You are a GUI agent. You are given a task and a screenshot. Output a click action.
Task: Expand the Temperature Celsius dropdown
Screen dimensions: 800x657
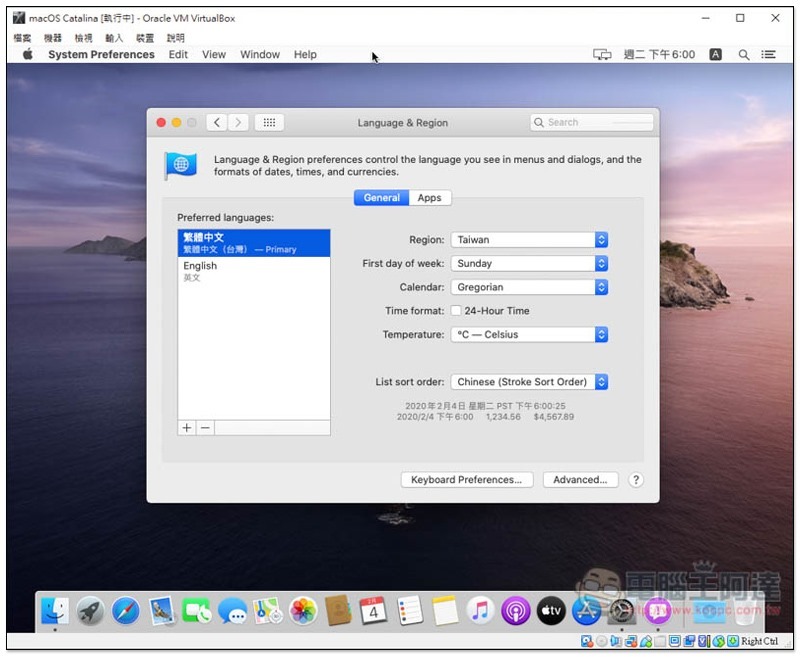pos(529,335)
